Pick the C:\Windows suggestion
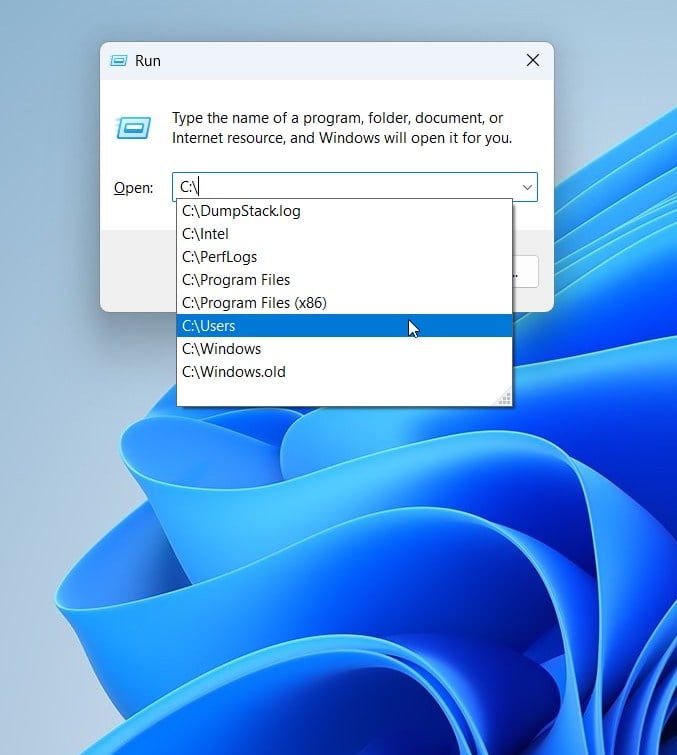 (344, 349)
